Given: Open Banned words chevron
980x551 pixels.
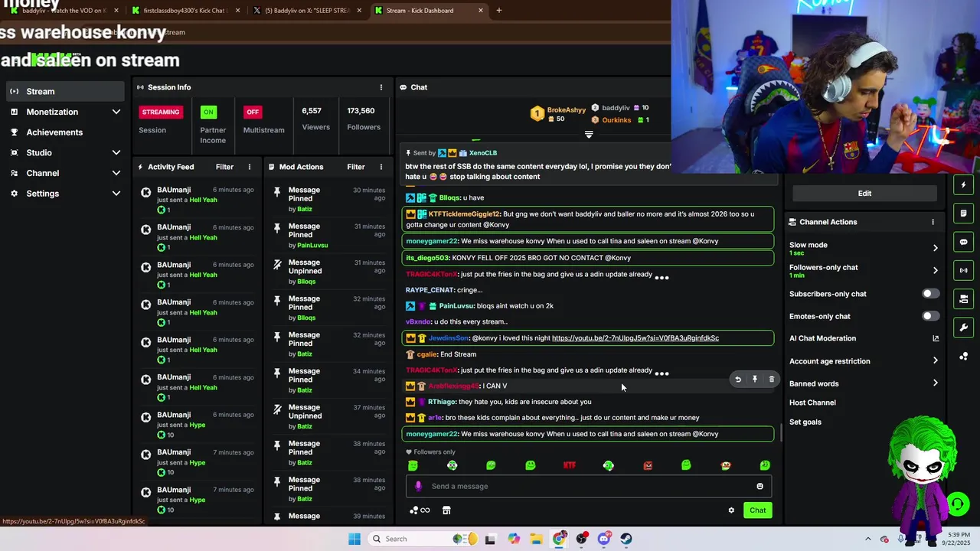Looking at the screenshot, I should (x=935, y=383).
